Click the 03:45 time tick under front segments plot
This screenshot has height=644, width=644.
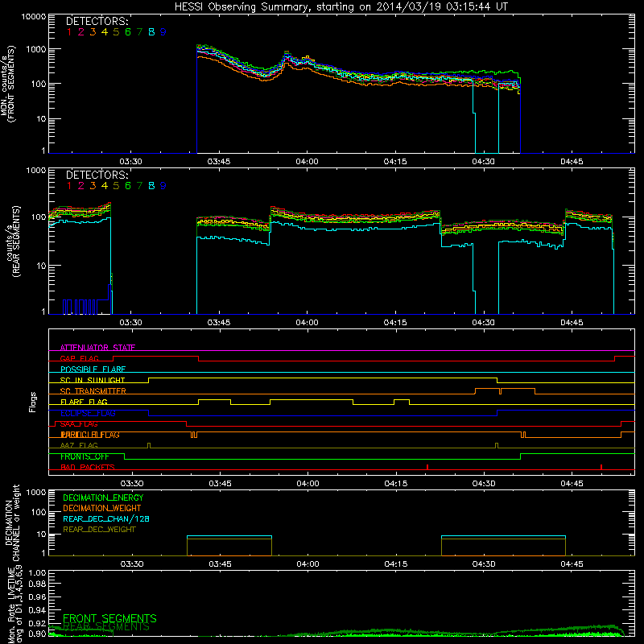point(218,162)
